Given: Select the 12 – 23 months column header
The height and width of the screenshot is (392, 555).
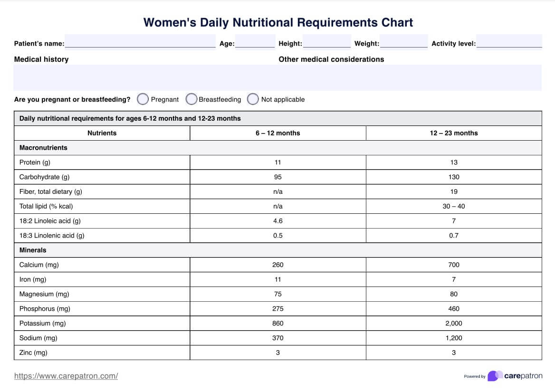Looking at the screenshot, I should click(454, 133).
